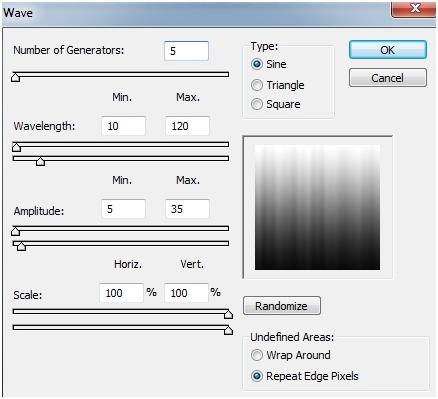The image size is (438, 399).
Task: Click the Number of Generators input field
Action: tap(186, 51)
